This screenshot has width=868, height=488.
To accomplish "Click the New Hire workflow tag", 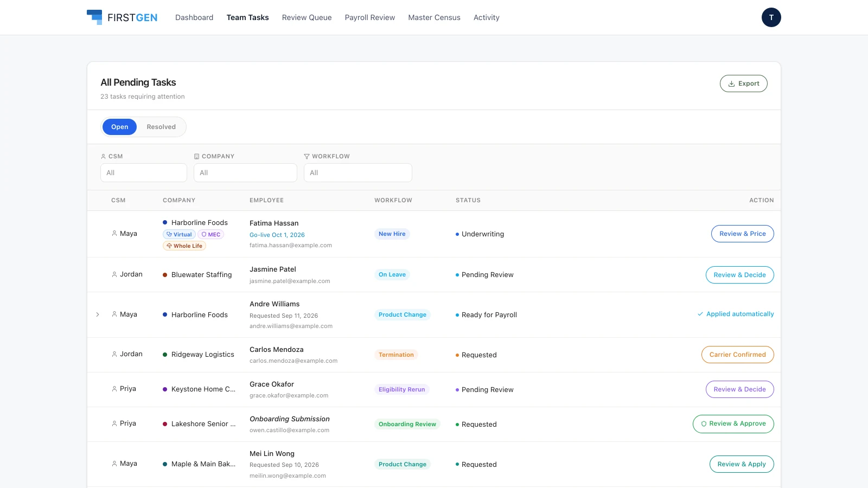I will [x=392, y=234].
